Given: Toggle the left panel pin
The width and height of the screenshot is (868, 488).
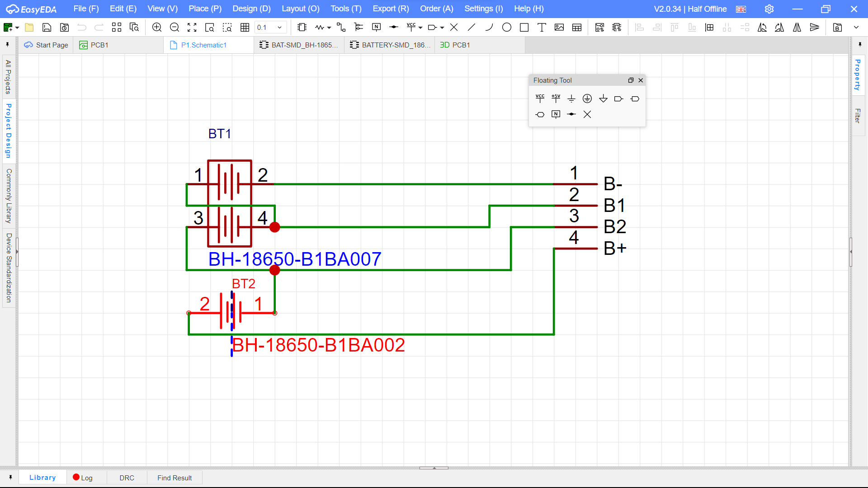Looking at the screenshot, I should pos(8,45).
